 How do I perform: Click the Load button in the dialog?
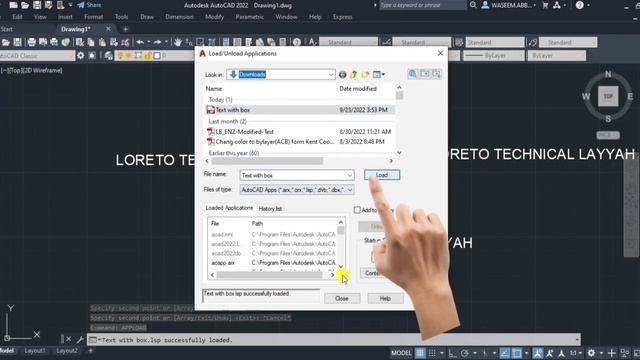coord(382,175)
